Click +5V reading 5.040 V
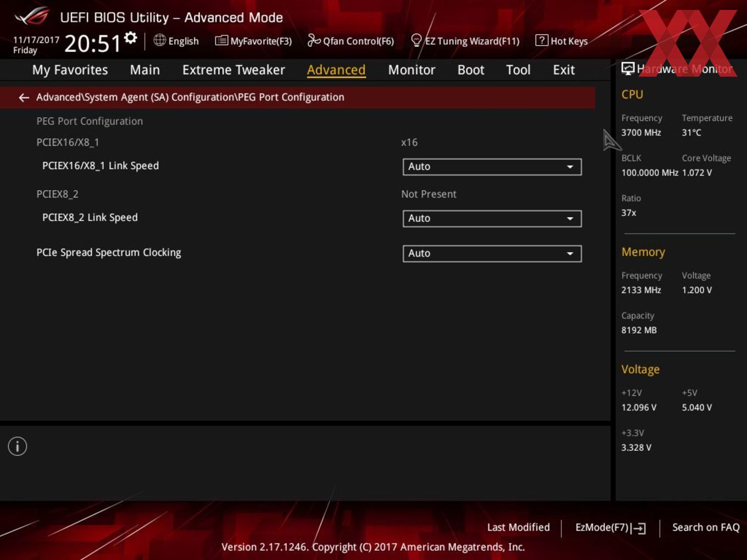The image size is (747, 560). pyautogui.click(x=697, y=407)
